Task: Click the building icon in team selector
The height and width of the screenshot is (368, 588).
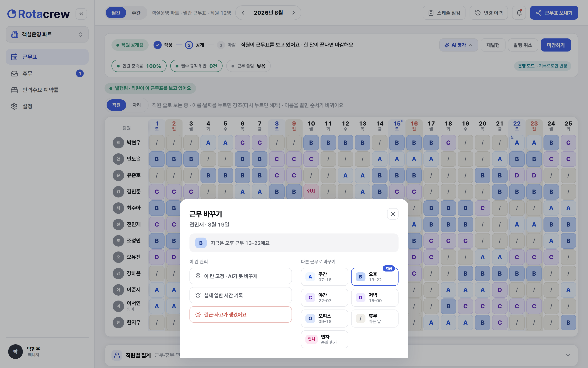Action: (x=15, y=34)
